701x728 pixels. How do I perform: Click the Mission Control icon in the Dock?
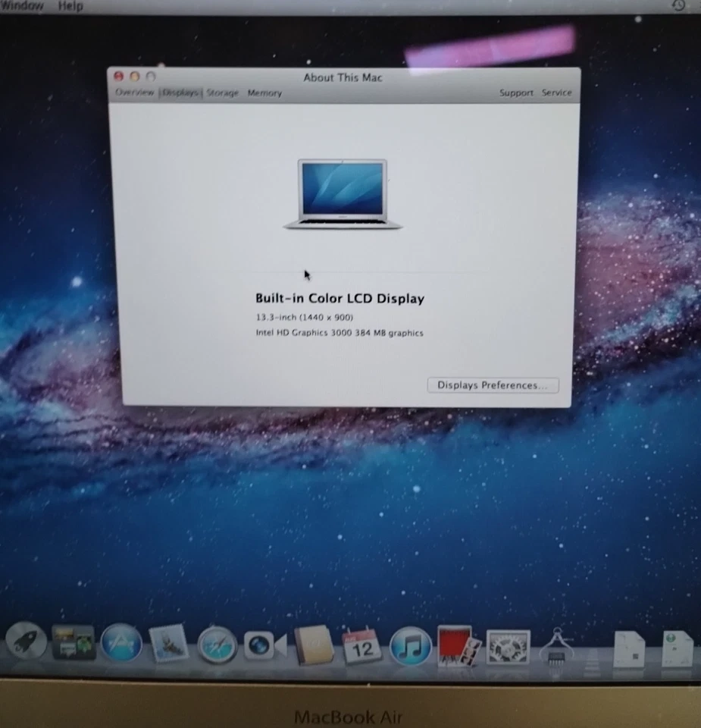pos(75,644)
